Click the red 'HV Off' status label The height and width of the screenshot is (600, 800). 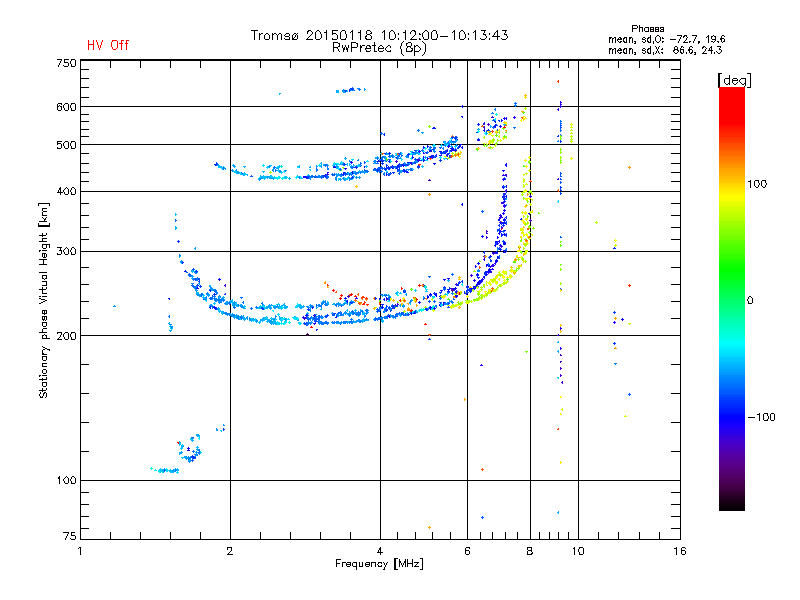108,45
